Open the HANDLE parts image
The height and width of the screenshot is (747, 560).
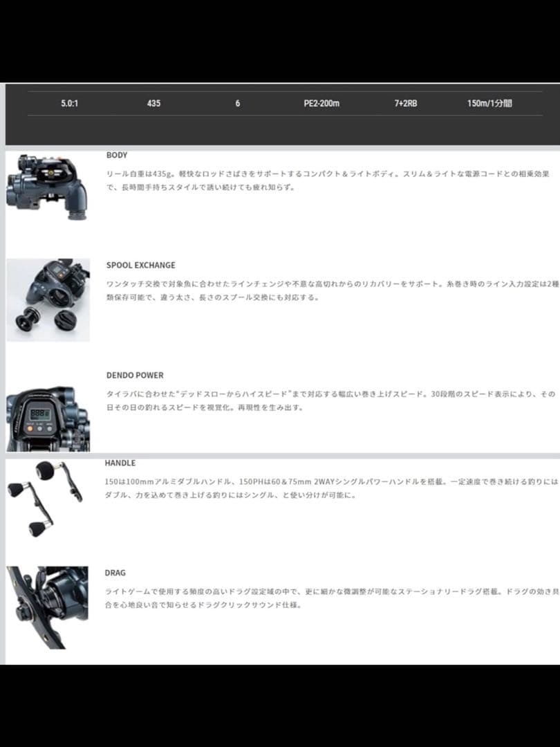click(46, 499)
